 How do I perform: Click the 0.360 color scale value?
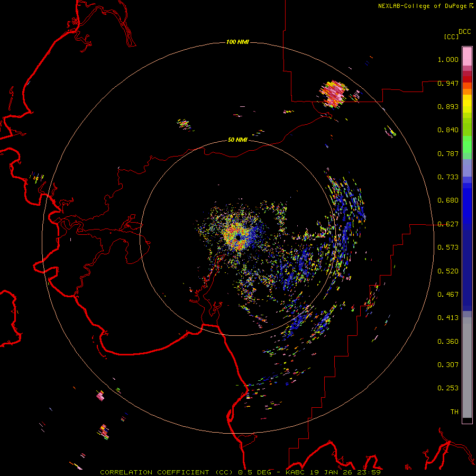(x=448, y=342)
